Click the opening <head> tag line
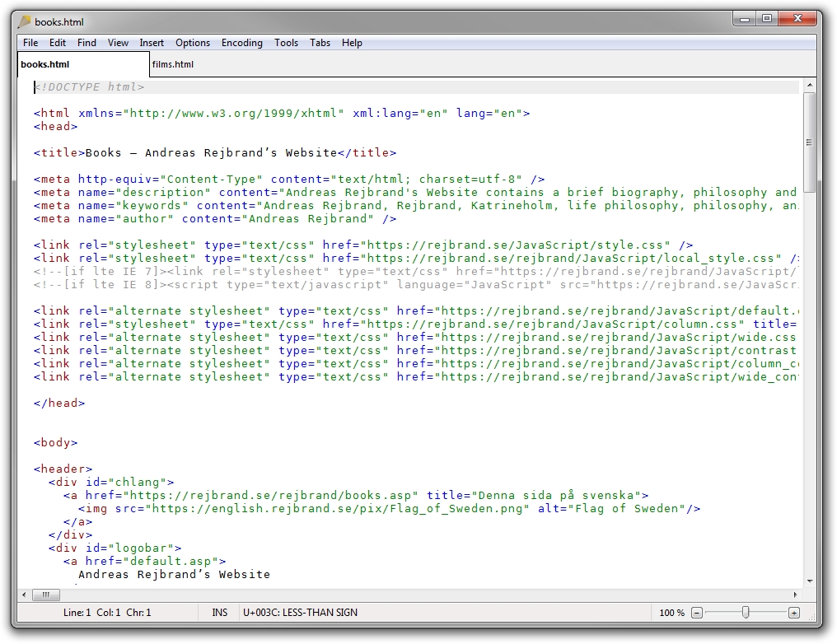Image resolution: width=837 pixels, height=644 pixels. point(55,127)
